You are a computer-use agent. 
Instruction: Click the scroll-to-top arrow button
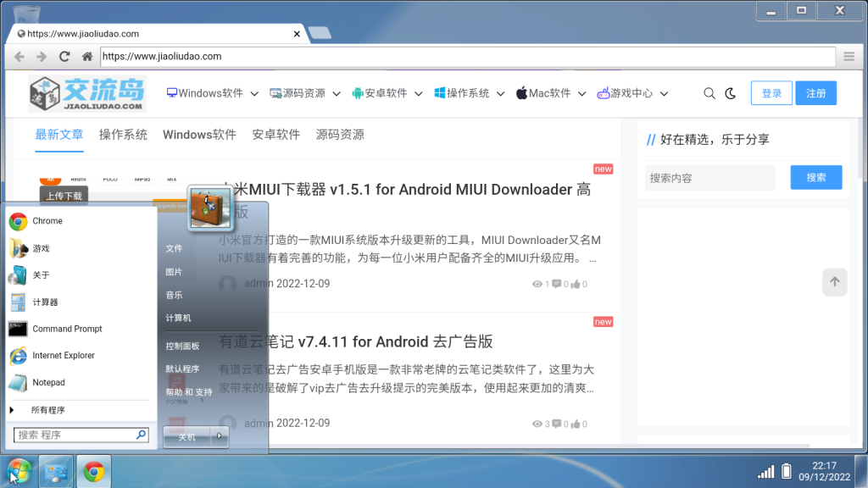click(834, 282)
